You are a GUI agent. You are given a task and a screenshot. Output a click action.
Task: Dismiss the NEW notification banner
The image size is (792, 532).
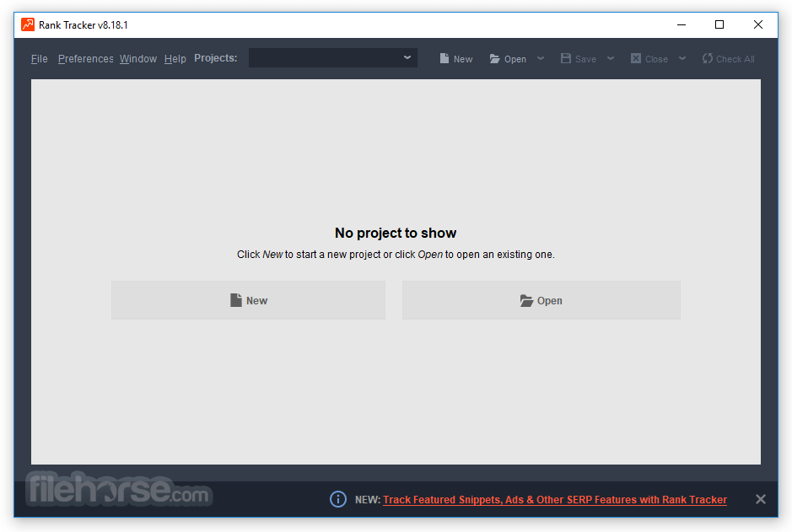[x=760, y=499]
